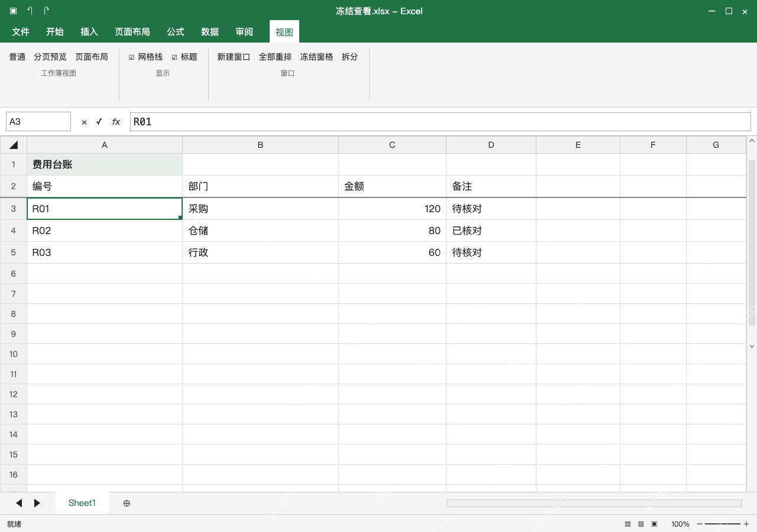This screenshot has height=532, width=757.
Task: Select the Sheet1 tab
Action: [82, 503]
